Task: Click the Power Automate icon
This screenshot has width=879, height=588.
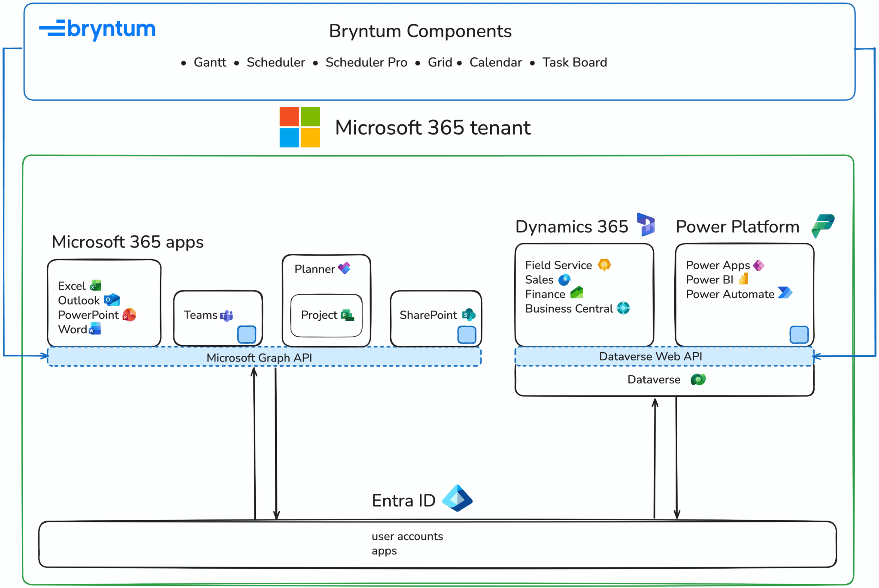Action: click(x=785, y=293)
